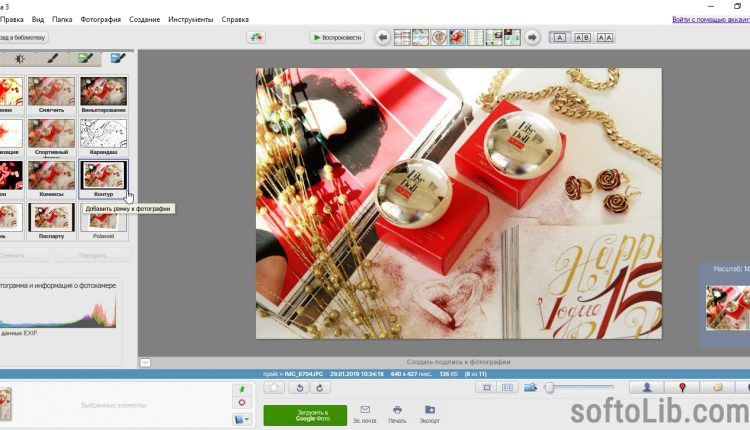750x430 pixels.
Task: Open the add-to-album dropdown
Action: pyautogui.click(x=242, y=419)
